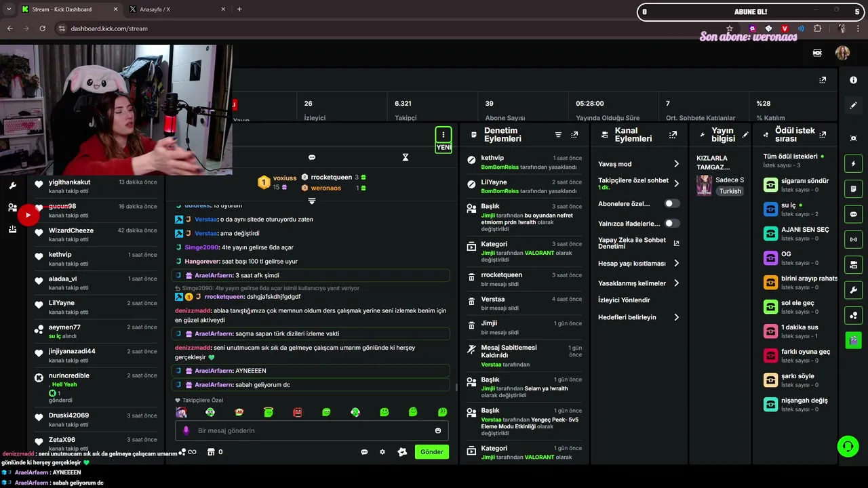Expand Yasaklanmış kelimeler
Screen dimensions: 868x488
coord(639,283)
